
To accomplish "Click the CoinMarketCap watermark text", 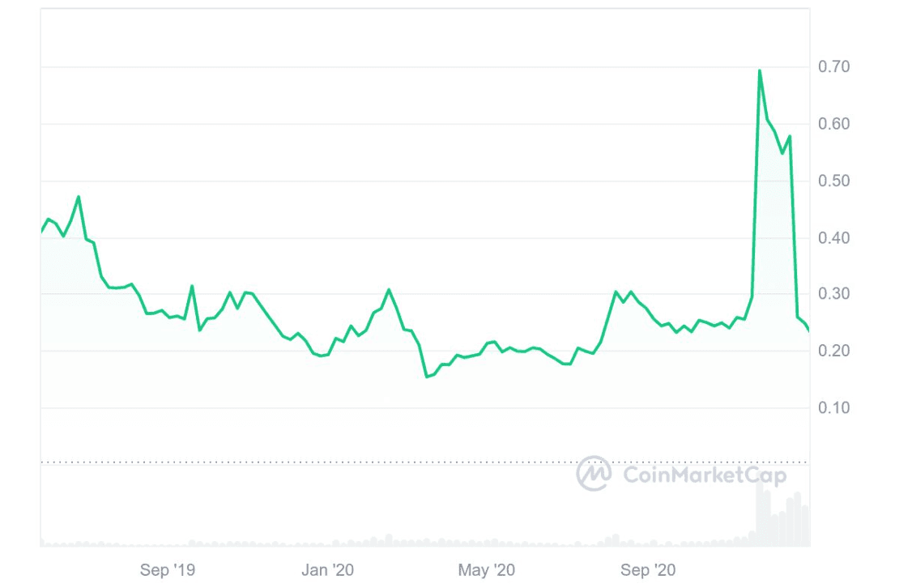I will tap(704, 474).
